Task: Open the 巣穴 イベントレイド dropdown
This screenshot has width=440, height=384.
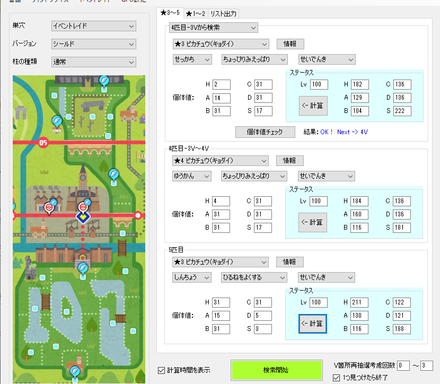Action: pyautogui.click(x=94, y=26)
